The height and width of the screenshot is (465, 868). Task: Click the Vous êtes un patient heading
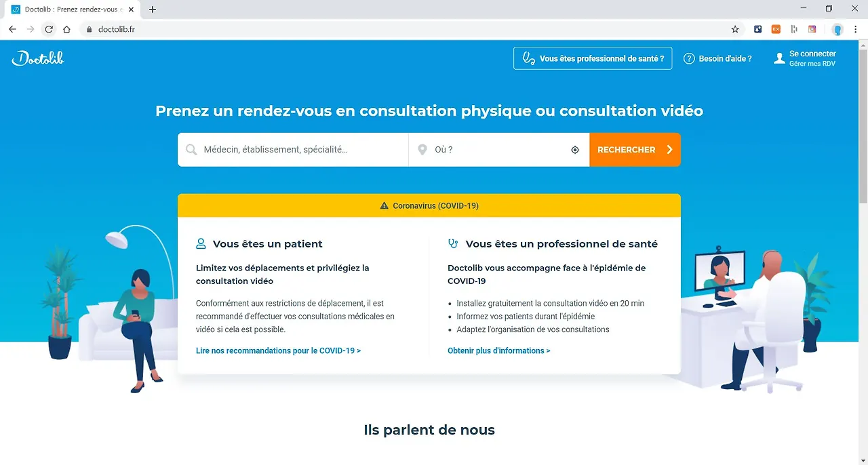tap(267, 244)
